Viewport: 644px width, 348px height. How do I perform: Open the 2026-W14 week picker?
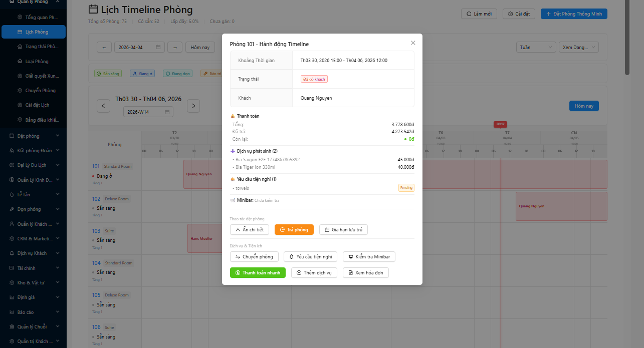(148, 112)
